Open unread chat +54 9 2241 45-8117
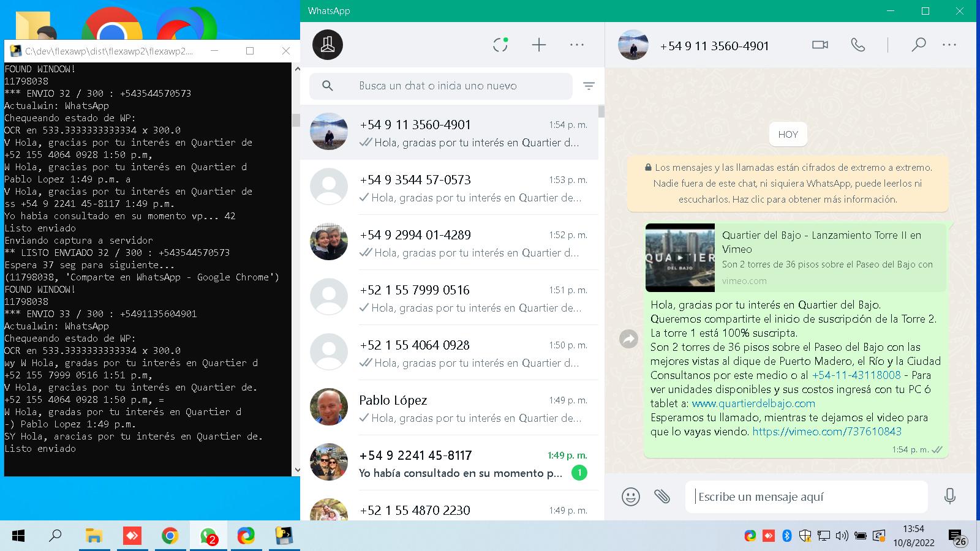 click(449, 463)
